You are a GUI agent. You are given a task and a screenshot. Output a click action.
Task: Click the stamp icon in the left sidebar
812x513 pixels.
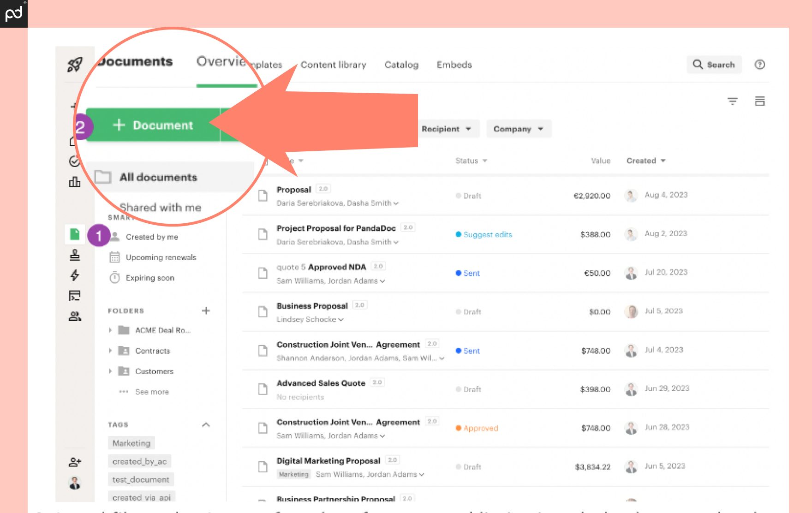(75, 254)
